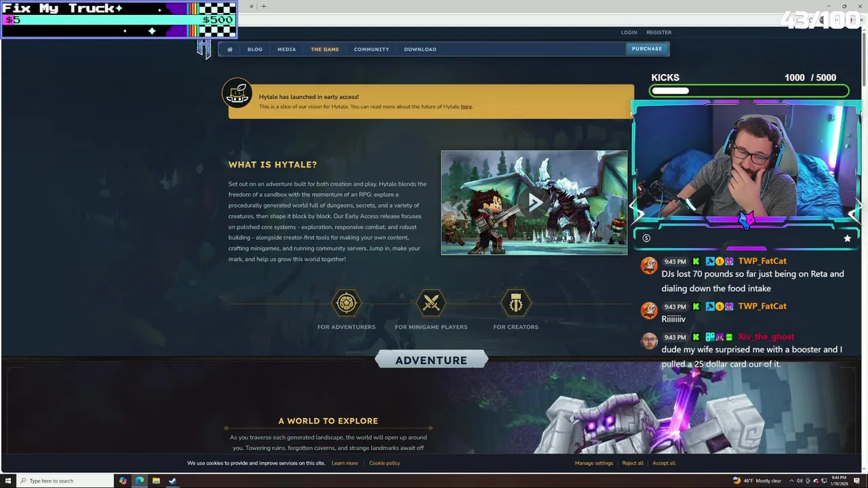Click the TWP_FatCat avatar on the 'Riiiiiiiv' message
The image size is (868, 488).
click(649, 310)
